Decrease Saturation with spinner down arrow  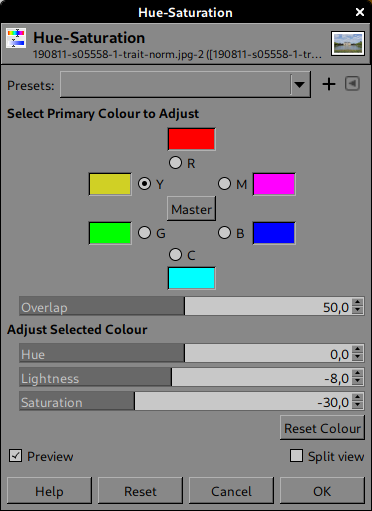(358, 405)
